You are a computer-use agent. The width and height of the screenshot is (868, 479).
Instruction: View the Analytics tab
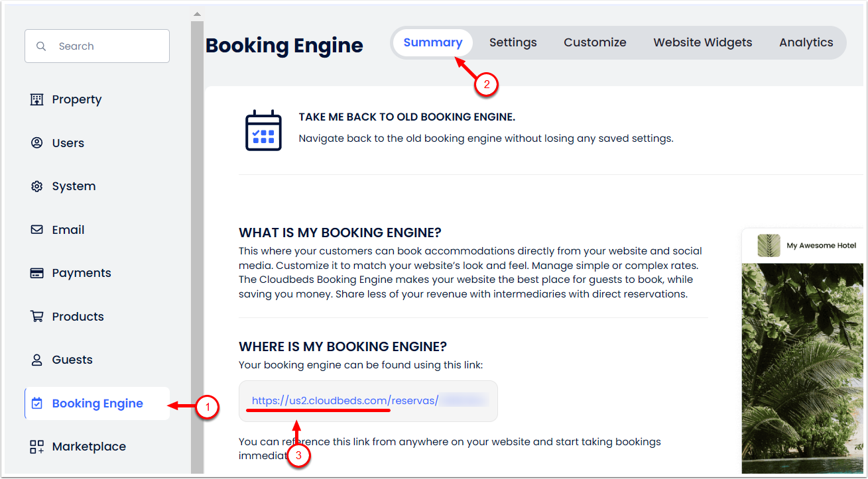(806, 42)
